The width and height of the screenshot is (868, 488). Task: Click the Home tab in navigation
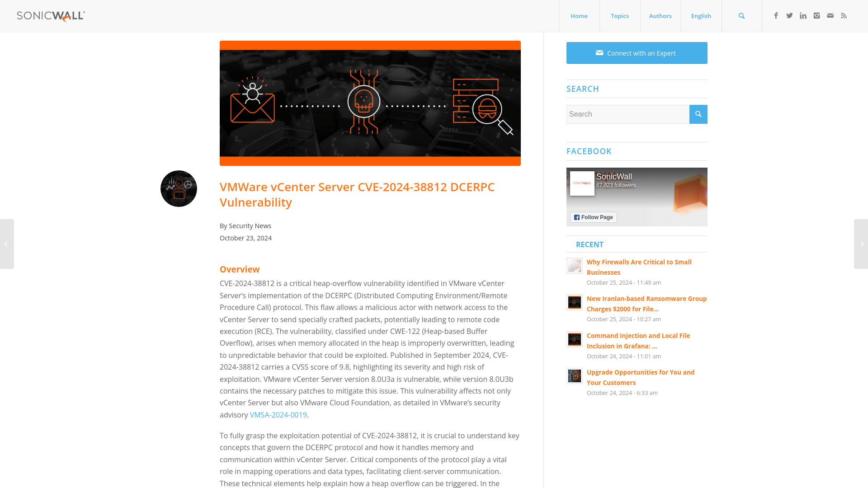[578, 16]
